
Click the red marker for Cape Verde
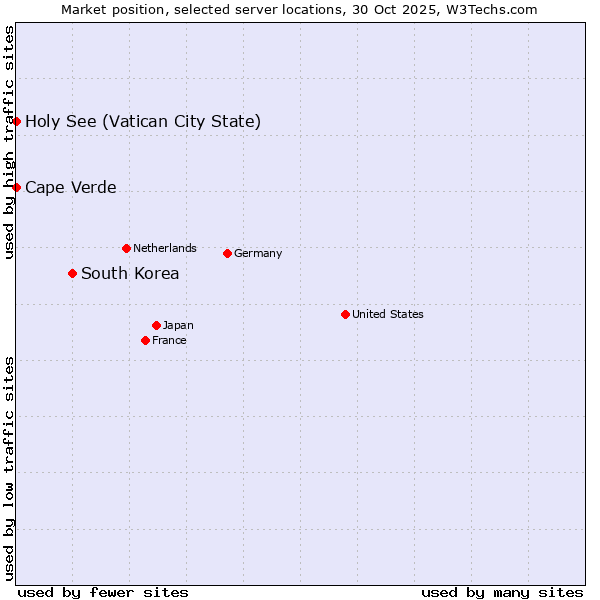[x=17, y=187]
